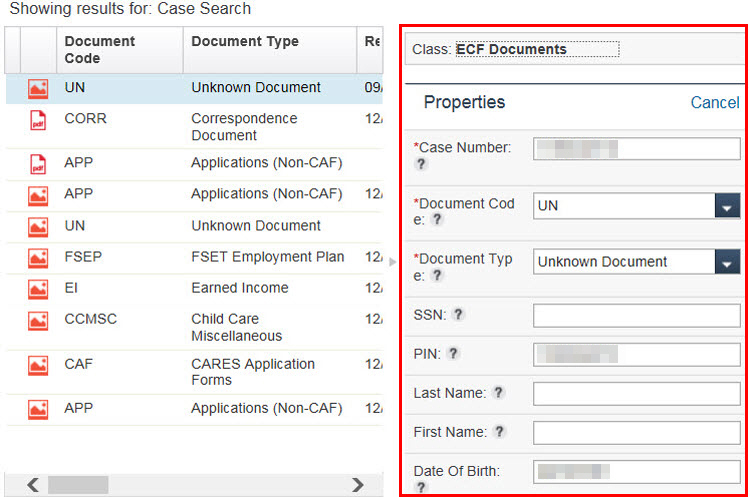This screenshot has height=497, width=750.
Task: Click the image icon beside CAF row
Action: point(38,366)
